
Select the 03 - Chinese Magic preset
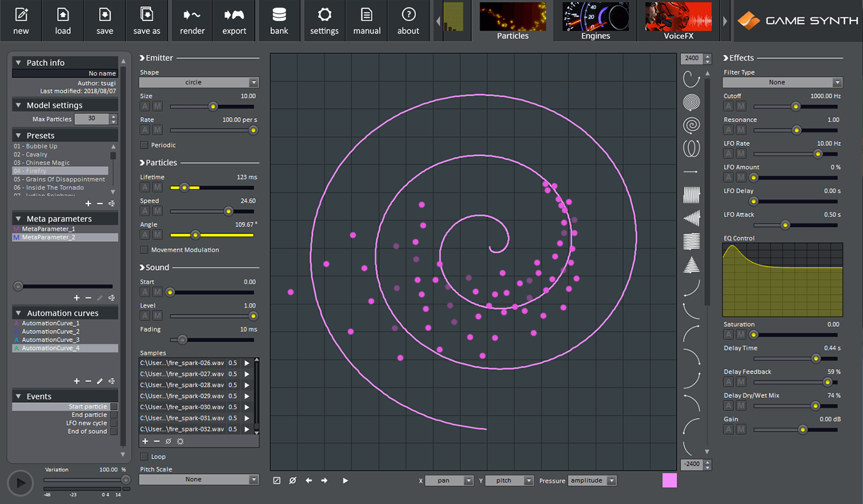click(x=61, y=163)
